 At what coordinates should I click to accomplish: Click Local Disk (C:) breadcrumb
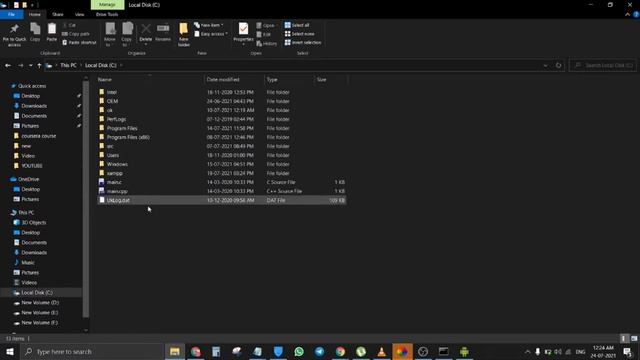(100, 65)
